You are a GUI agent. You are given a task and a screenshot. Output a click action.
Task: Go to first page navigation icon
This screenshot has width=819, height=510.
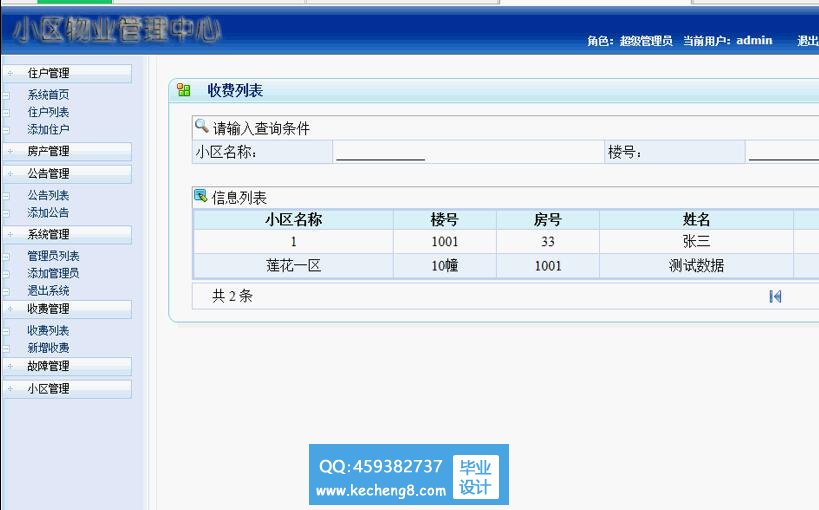click(775, 296)
